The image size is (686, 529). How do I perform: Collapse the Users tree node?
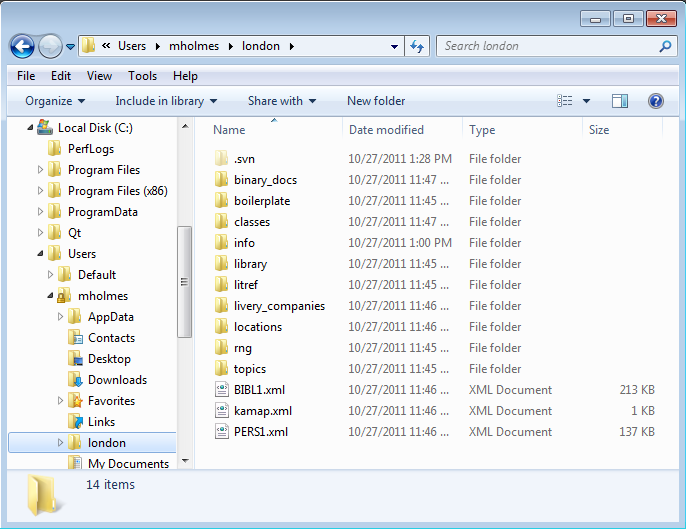(x=40, y=254)
